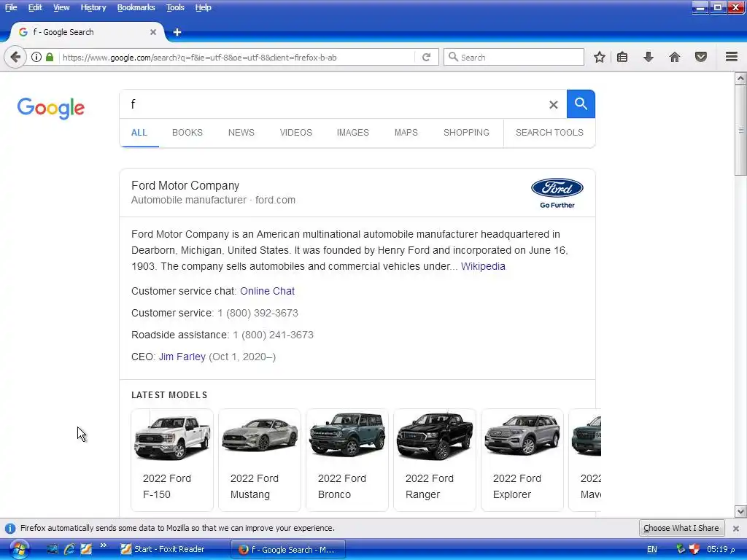Click the Choose What I Share button
This screenshot has height=560, width=747.
(681, 528)
